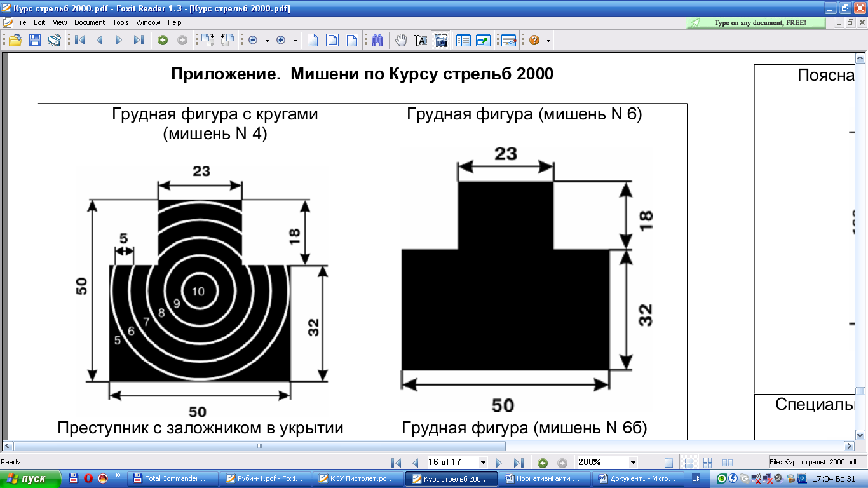Image resolution: width=868 pixels, height=488 pixels.
Task: Click green previous view button in status bar
Action: pyautogui.click(x=543, y=463)
